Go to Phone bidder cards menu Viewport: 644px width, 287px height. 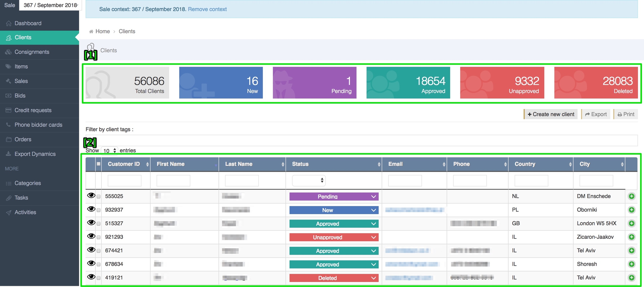(38, 125)
